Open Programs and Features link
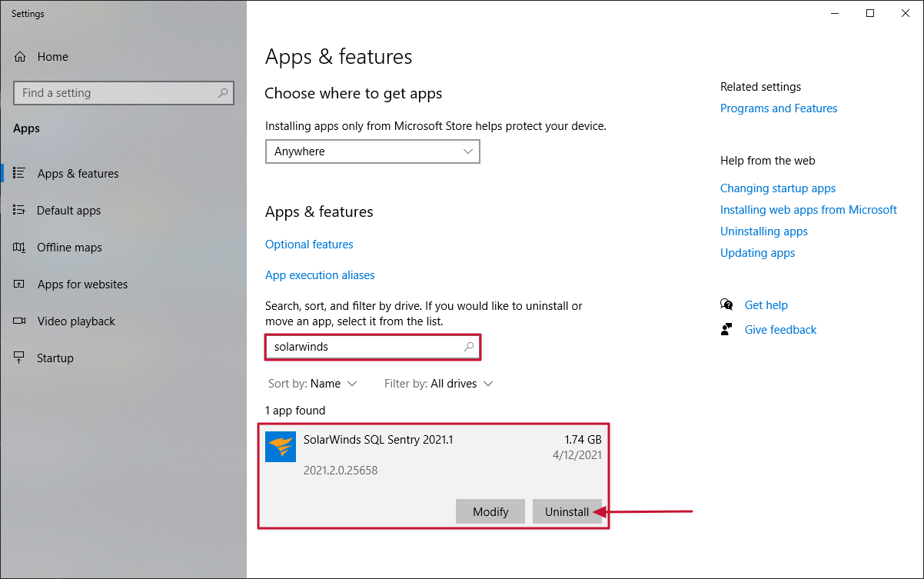The height and width of the screenshot is (579, 924). pyautogui.click(x=779, y=108)
